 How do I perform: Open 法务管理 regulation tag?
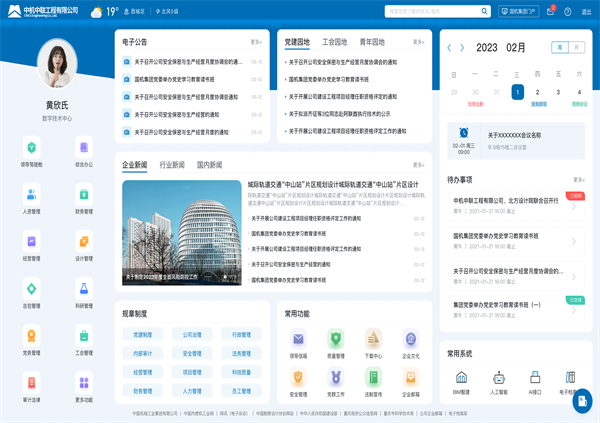pyautogui.click(x=241, y=354)
